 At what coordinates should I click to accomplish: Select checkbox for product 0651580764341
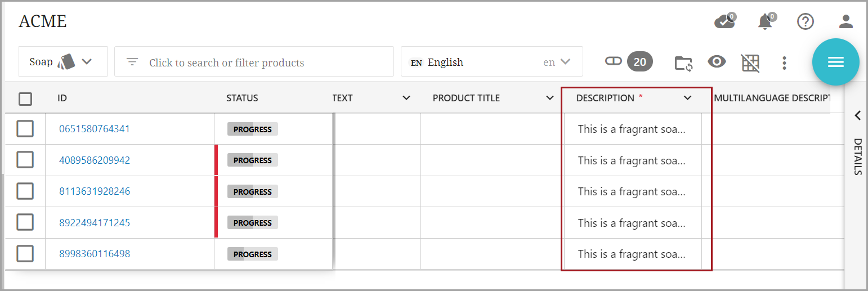click(25, 129)
